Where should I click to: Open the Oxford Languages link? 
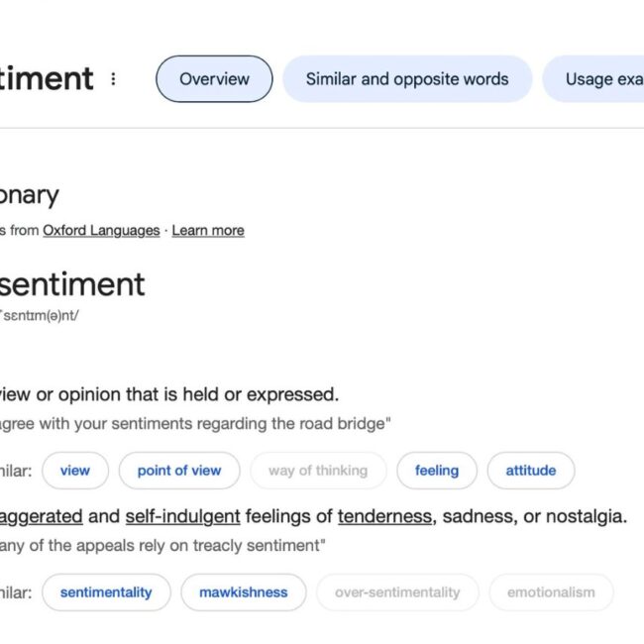(101, 230)
